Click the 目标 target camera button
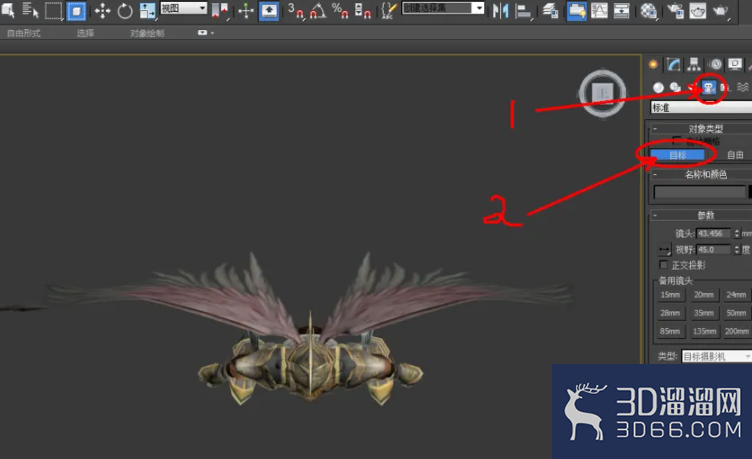 click(x=678, y=155)
